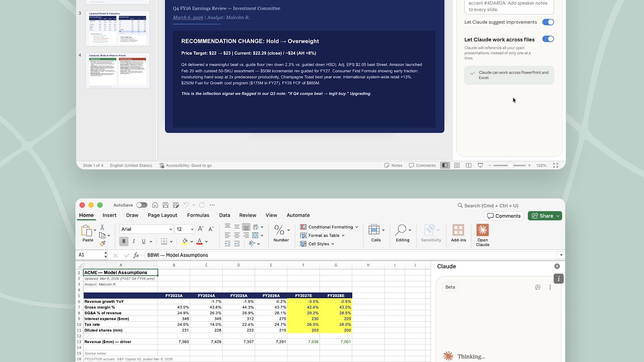Click the Name Box showing A1
The image size is (644, 362).
(91, 255)
